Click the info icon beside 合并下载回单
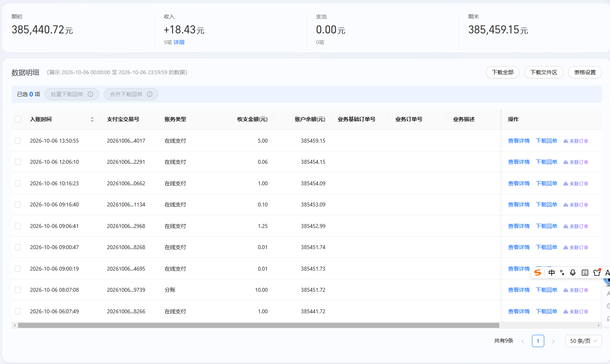The width and height of the screenshot is (610, 364). [x=150, y=94]
